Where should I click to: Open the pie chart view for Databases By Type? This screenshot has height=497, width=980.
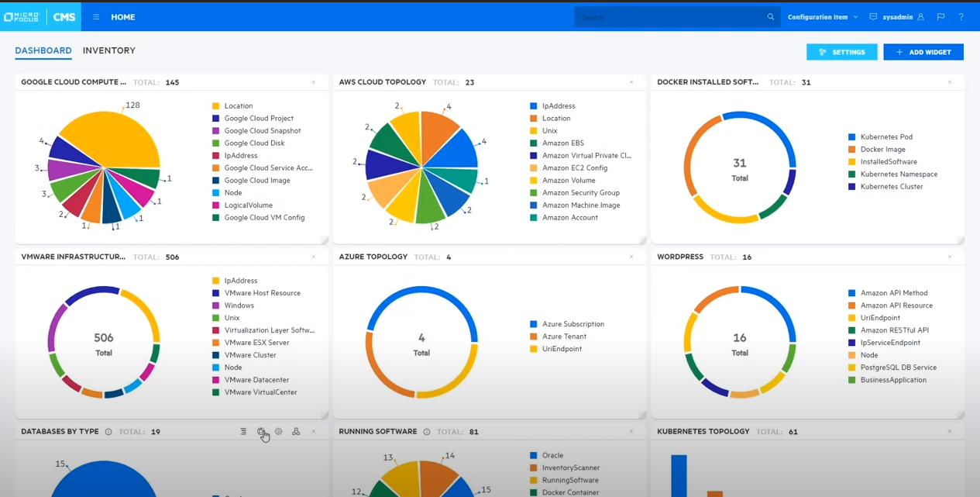coord(262,431)
